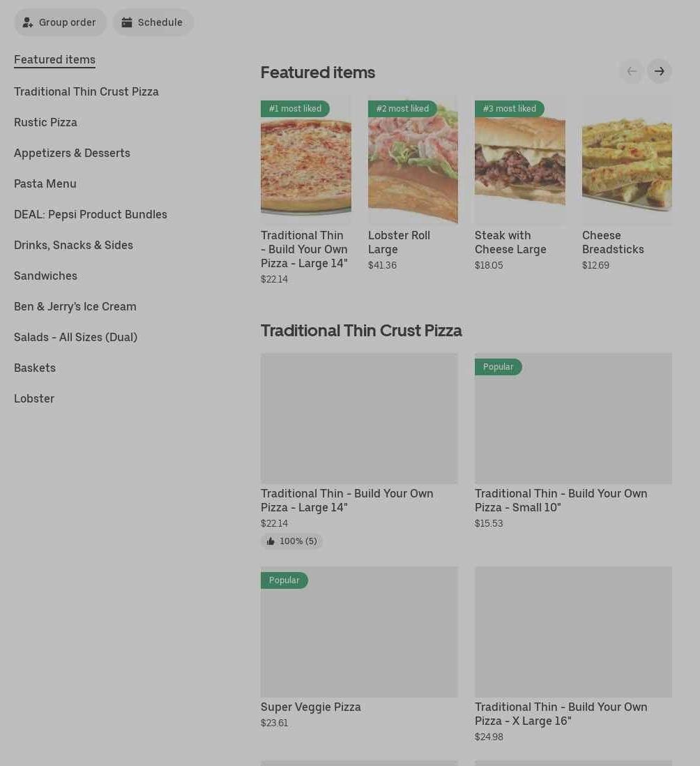The height and width of the screenshot is (766, 700).
Task: Open the Schedule order option
Action: [x=153, y=22]
